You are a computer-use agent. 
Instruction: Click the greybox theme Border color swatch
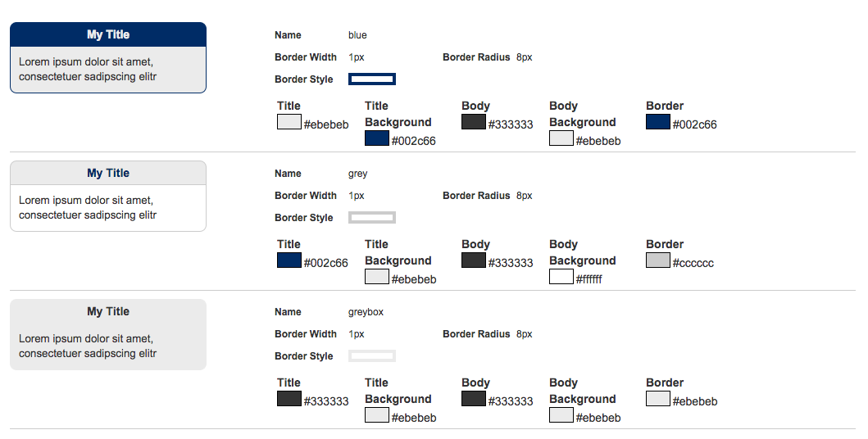click(x=658, y=399)
